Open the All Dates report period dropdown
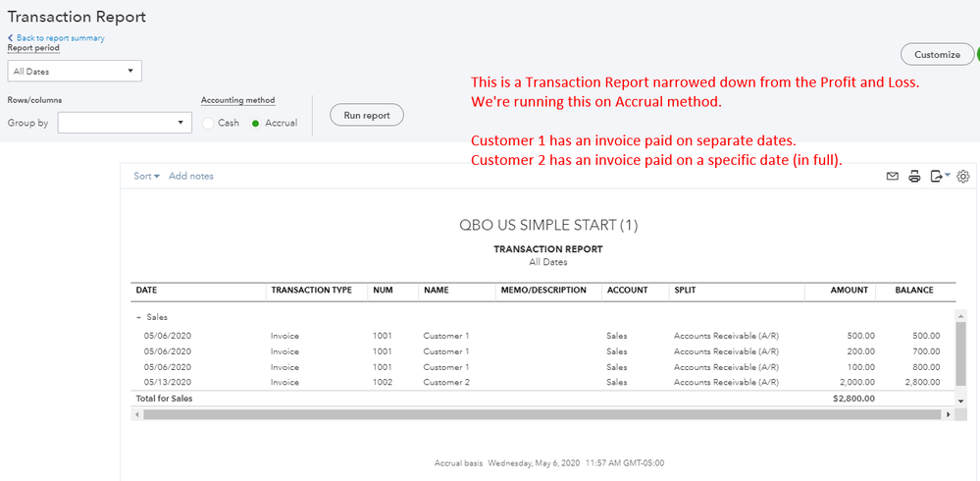 click(x=75, y=72)
